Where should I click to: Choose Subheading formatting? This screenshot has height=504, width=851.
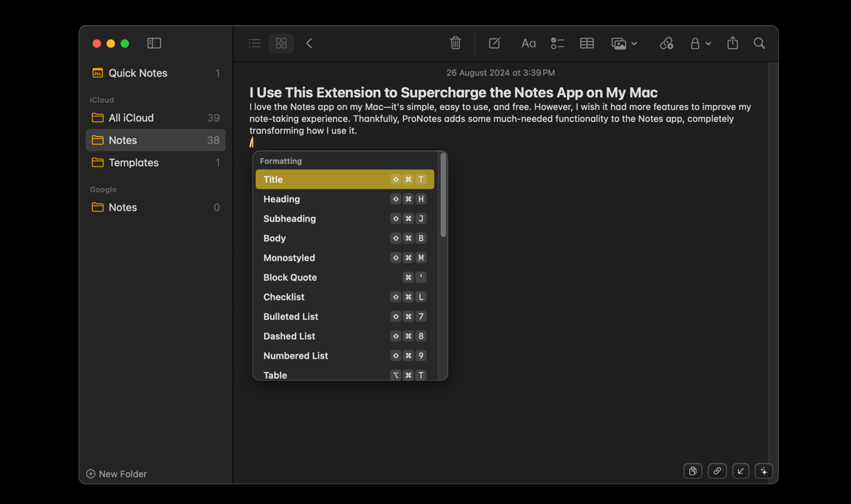[x=345, y=218]
